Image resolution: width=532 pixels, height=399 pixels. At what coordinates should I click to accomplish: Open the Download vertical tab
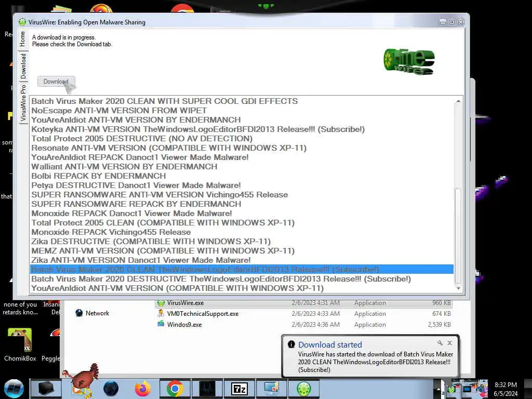coord(23,66)
